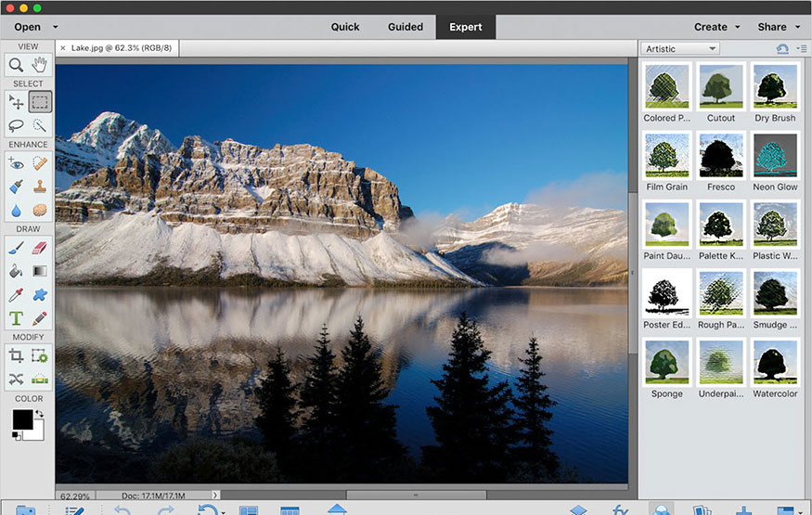812x515 pixels.
Task: Expand the Create menu arrow
Action: [738, 27]
